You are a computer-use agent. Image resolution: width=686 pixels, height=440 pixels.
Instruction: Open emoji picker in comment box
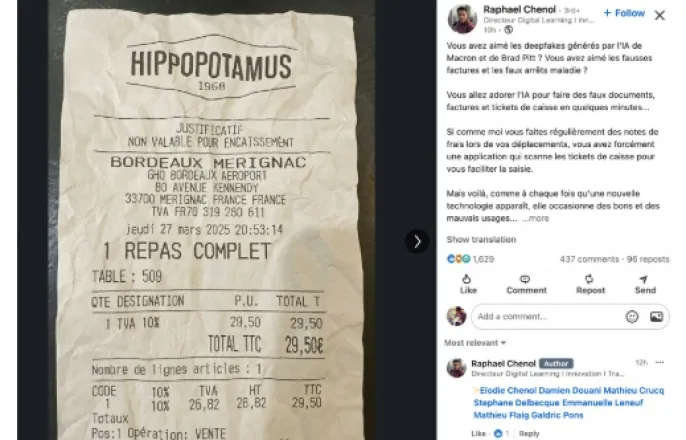(632, 316)
